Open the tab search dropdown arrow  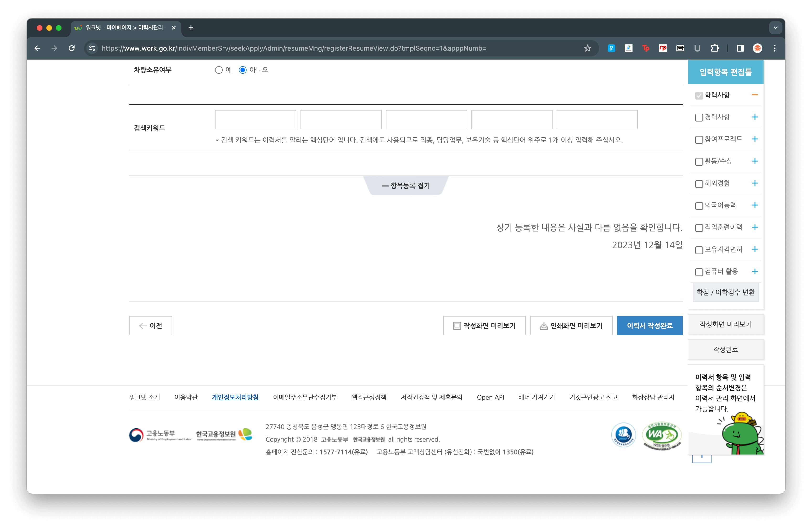(775, 28)
